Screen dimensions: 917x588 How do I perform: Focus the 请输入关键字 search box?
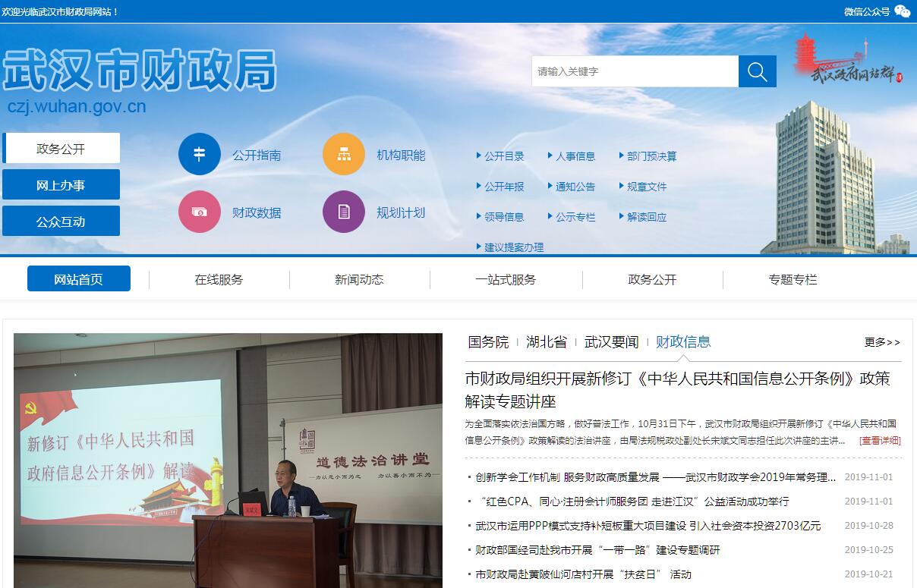[635, 71]
